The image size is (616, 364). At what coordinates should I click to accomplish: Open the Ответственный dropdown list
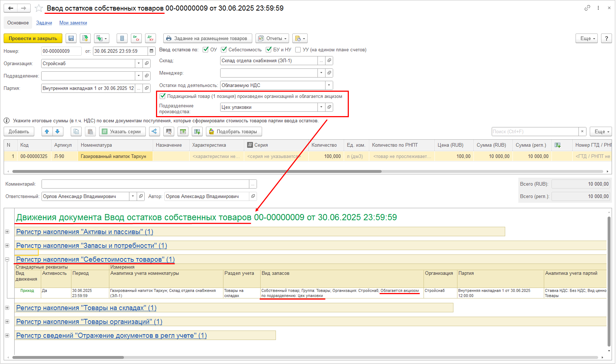[x=133, y=197]
